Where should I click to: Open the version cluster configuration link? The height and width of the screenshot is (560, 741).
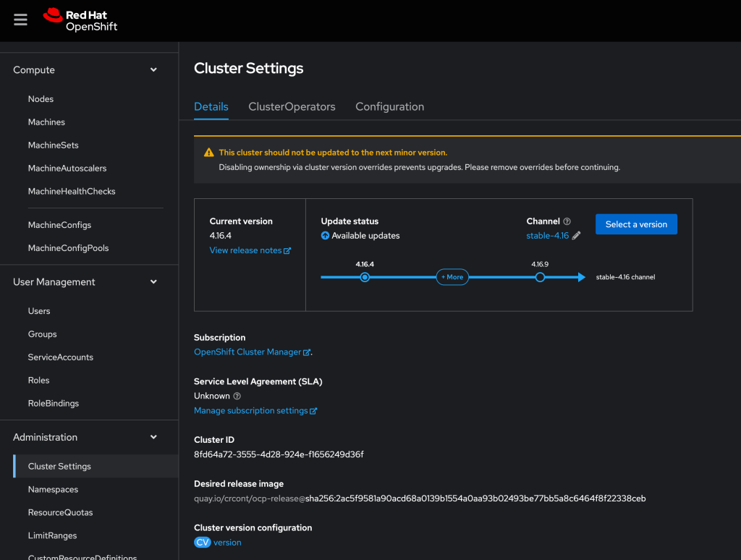tap(227, 543)
